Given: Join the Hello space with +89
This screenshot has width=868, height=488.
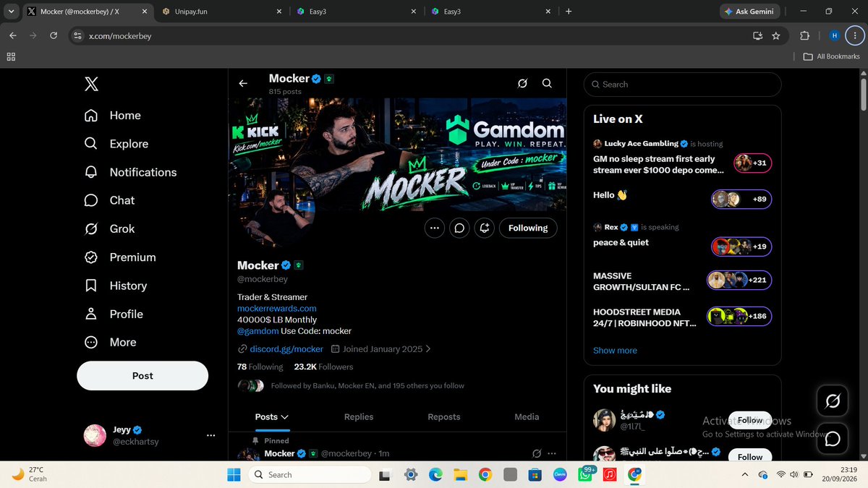Looking at the screenshot, I should tap(741, 199).
